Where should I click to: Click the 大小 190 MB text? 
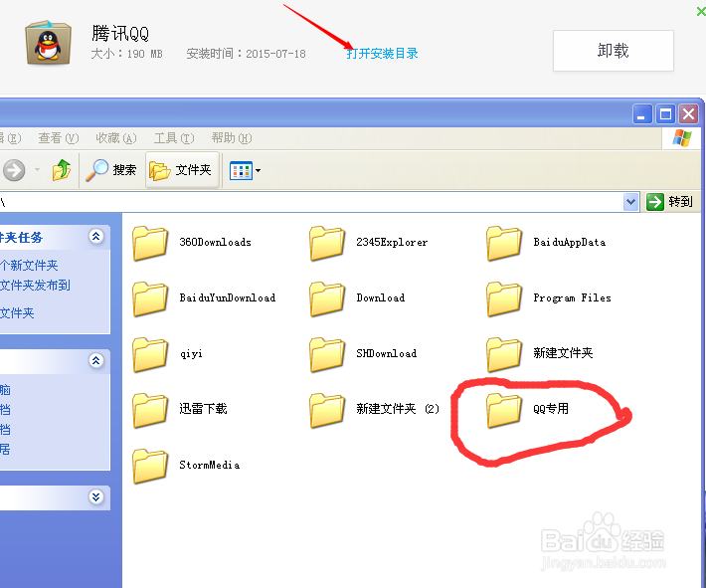(126, 54)
